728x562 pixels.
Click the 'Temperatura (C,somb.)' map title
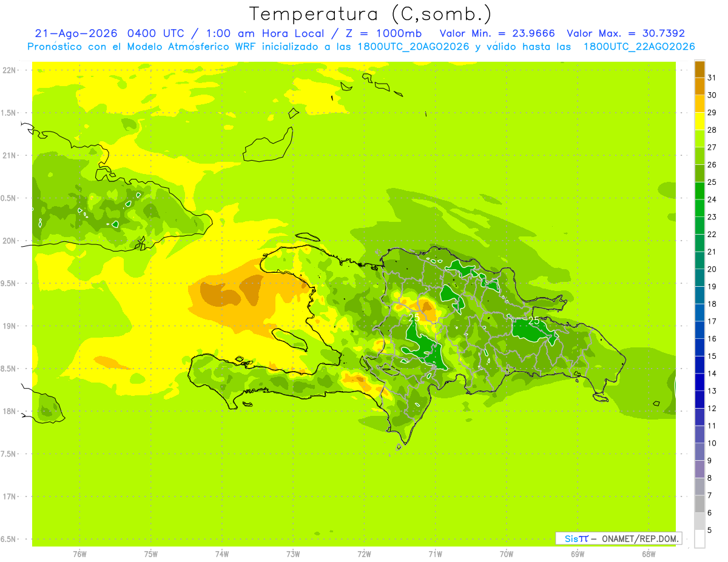(371, 14)
